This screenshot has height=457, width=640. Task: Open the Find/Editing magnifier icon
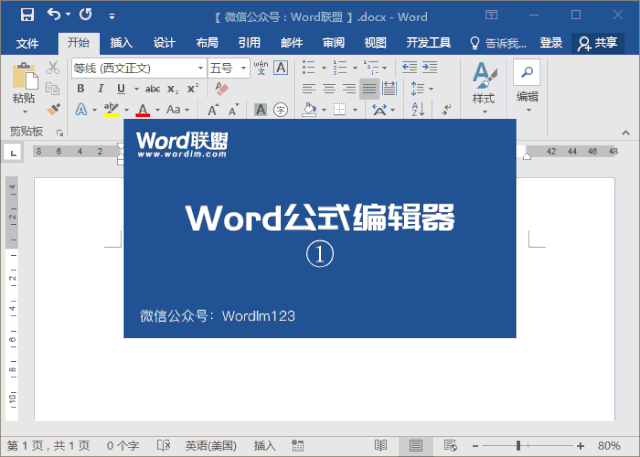(x=526, y=72)
